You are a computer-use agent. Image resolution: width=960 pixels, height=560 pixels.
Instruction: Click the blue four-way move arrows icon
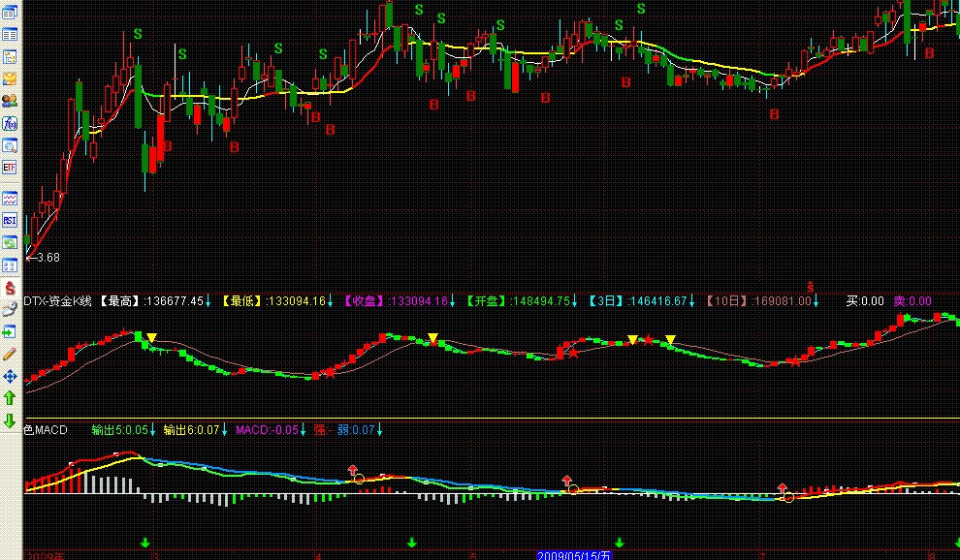(10, 376)
